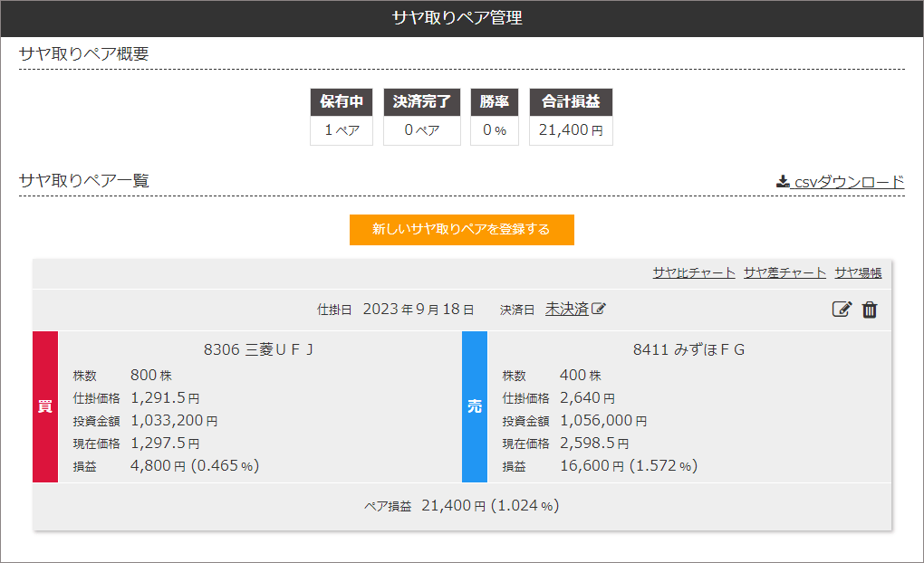924x563 pixels.
Task: Go to the サヤ場帳 link
Action: [x=858, y=272]
